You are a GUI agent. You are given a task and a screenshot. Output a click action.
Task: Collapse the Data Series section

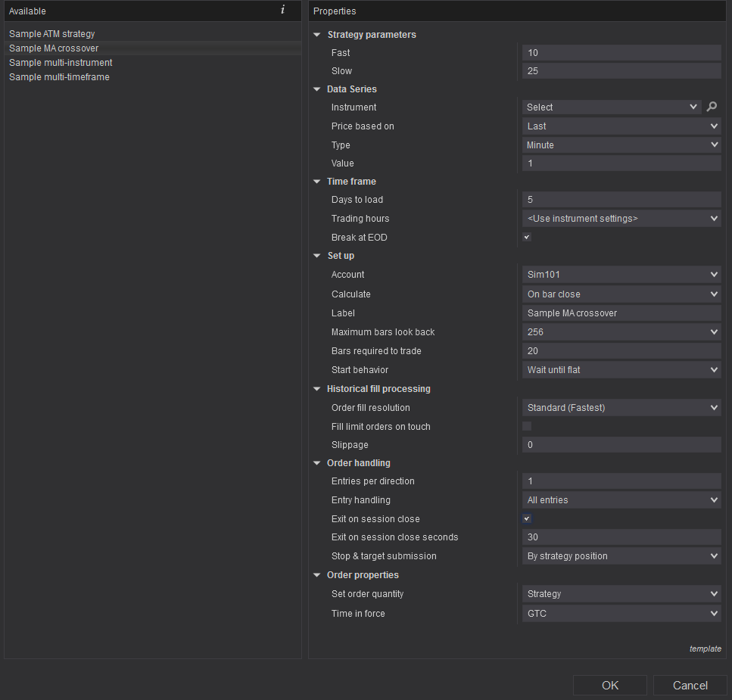[x=317, y=89]
